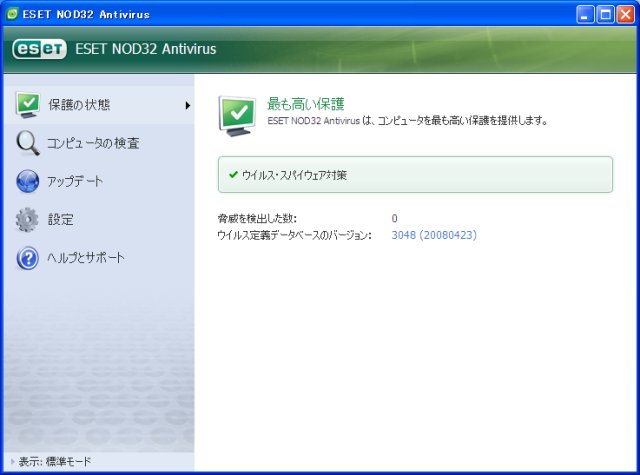Image resolution: width=640 pixels, height=475 pixels.
Task: Click the 脅威を検出した数 label
Action: [x=257, y=218]
